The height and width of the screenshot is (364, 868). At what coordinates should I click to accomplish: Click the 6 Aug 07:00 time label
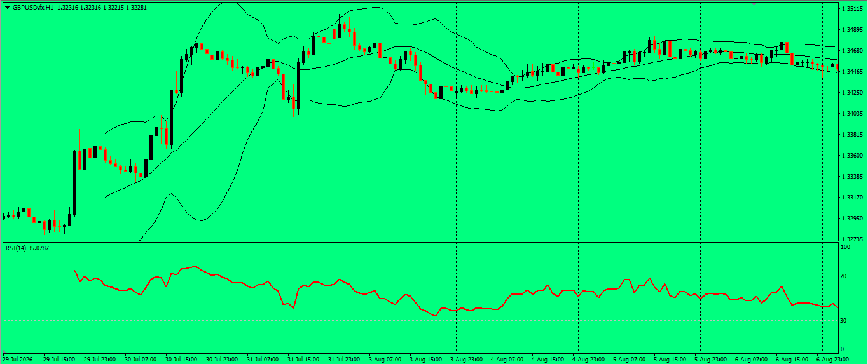(x=751, y=360)
